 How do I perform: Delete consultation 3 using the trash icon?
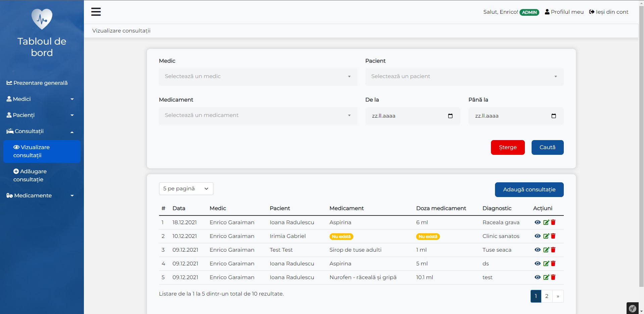coord(553,250)
